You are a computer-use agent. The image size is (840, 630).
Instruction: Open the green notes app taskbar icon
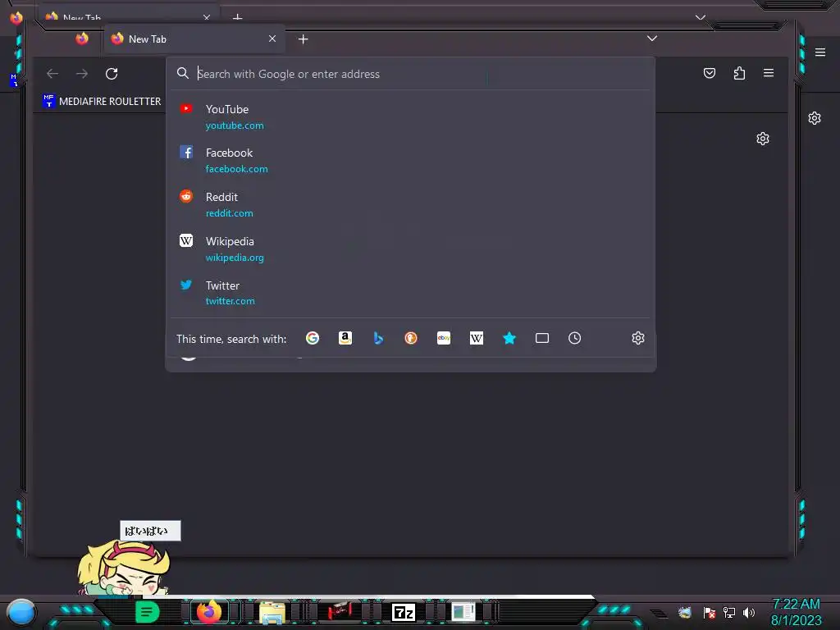(147, 612)
